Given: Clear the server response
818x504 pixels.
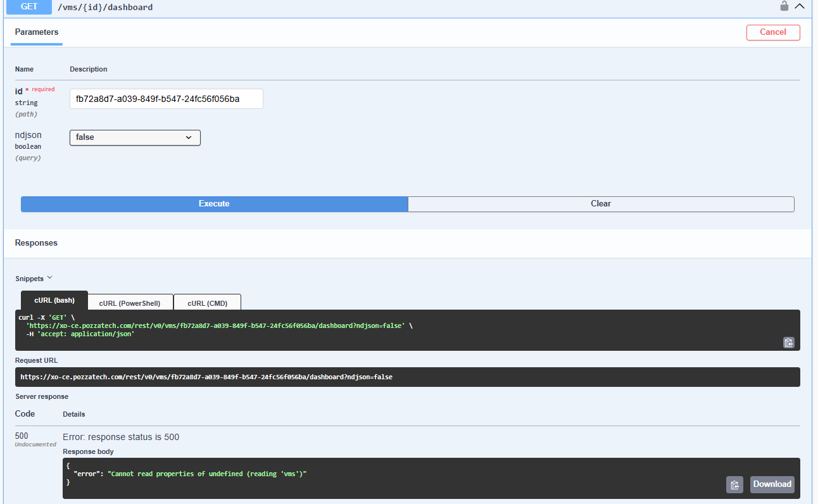Looking at the screenshot, I should point(600,203).
